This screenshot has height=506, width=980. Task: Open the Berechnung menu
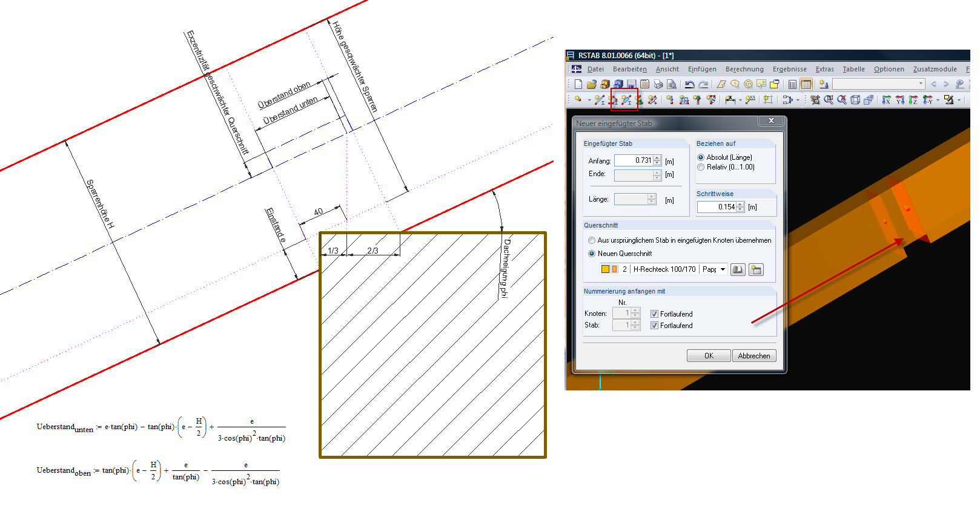[x=744, y=69]
